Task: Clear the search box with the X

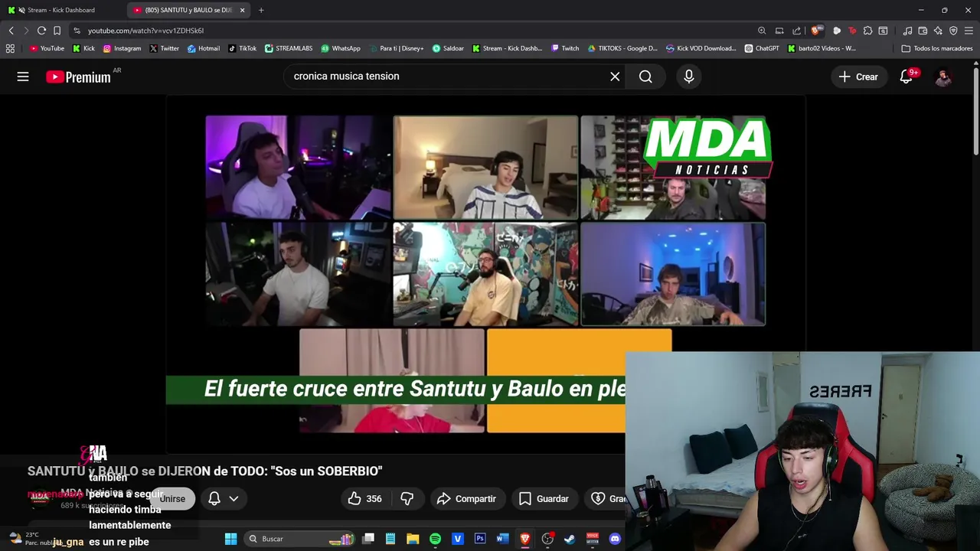Action: click(x=615, y=77)
